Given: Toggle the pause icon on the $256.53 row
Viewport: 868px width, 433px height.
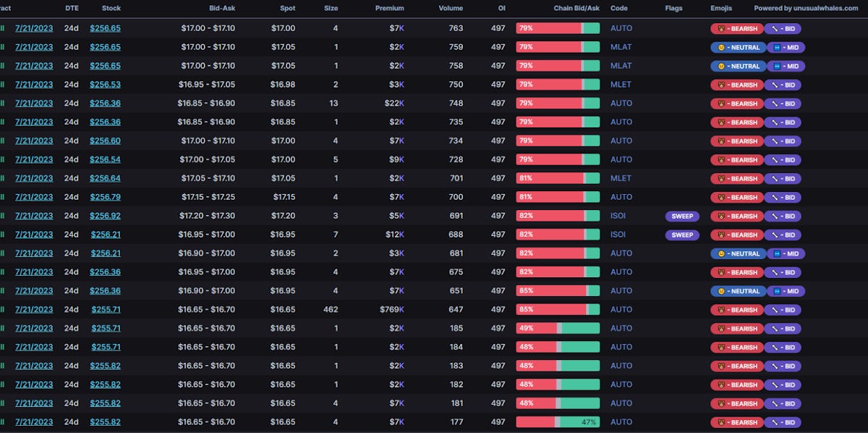Looking at the screenshot, I should point(2,84).
